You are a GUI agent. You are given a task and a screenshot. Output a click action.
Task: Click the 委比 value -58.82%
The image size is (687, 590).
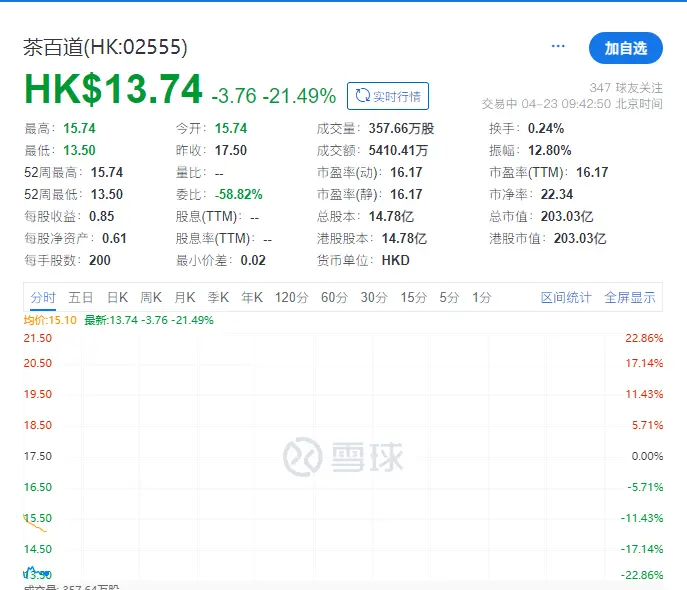click(x=239, y=194)
